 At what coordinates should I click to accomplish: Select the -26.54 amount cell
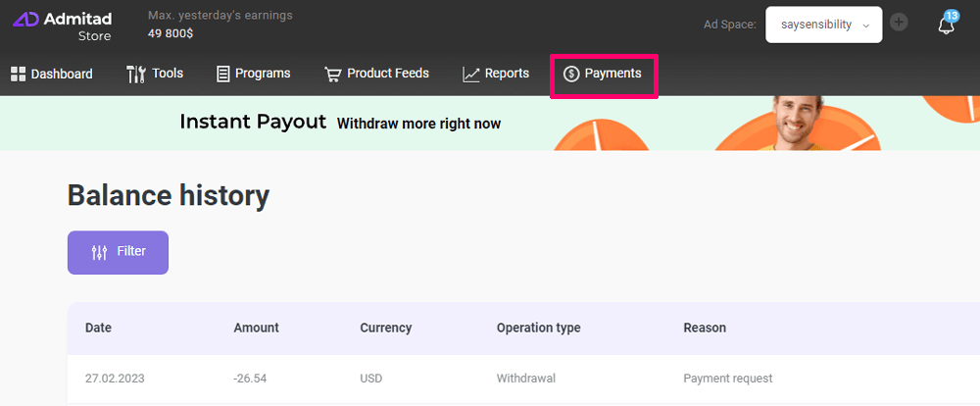click(251, 379)
